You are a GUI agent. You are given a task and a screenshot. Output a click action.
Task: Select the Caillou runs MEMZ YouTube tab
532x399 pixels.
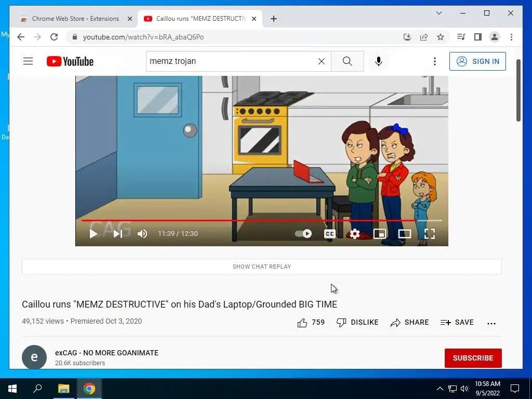point(201,19)
